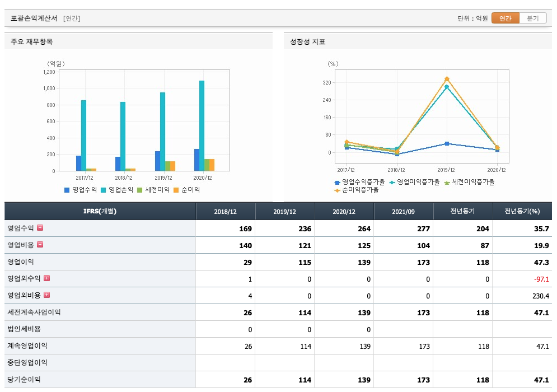Click the 169 value in 영업수익 row
Screen dimensions: 557x392
(245, 229)
